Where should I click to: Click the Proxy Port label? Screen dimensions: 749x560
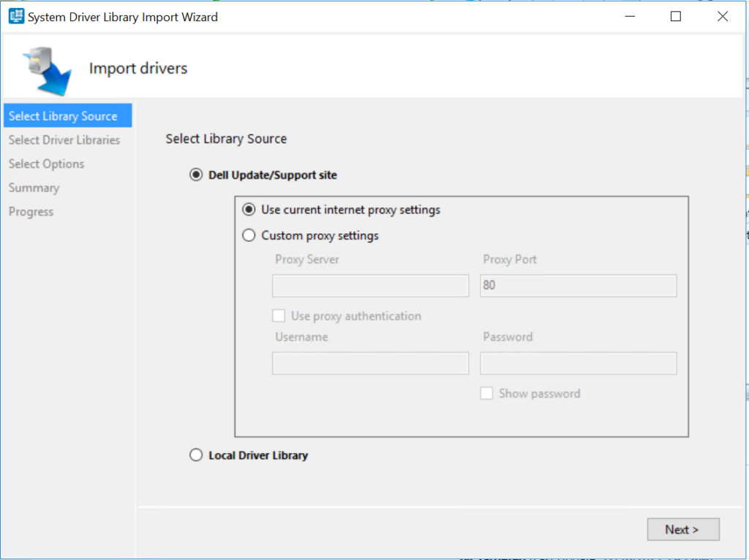tap(510, 260)
